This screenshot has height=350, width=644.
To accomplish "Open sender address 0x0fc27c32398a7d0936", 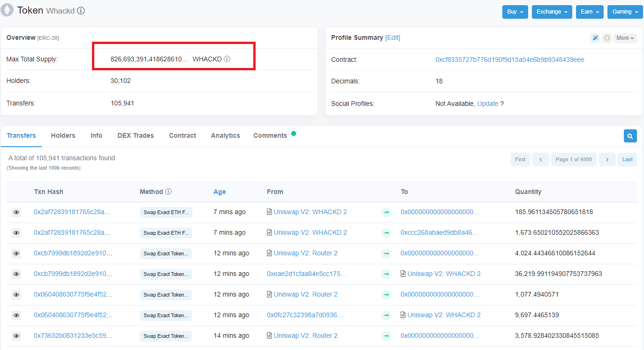I will [305, 315].
